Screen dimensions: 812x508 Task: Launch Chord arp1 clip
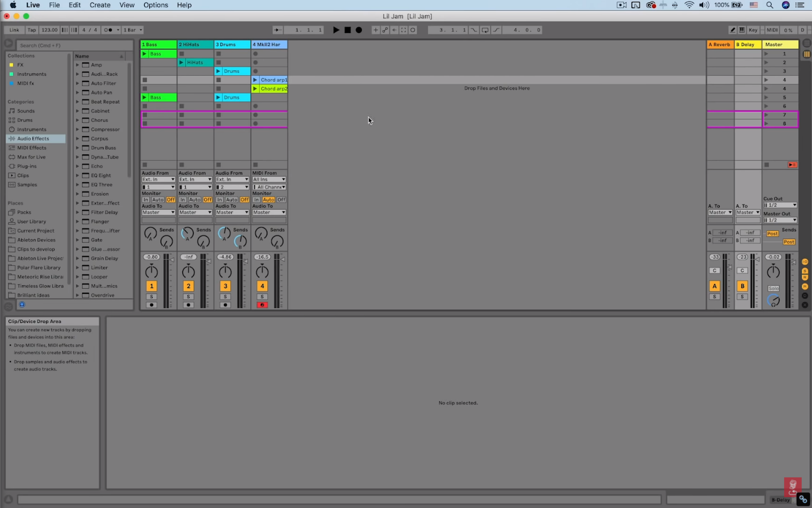[x=255, y=80]
